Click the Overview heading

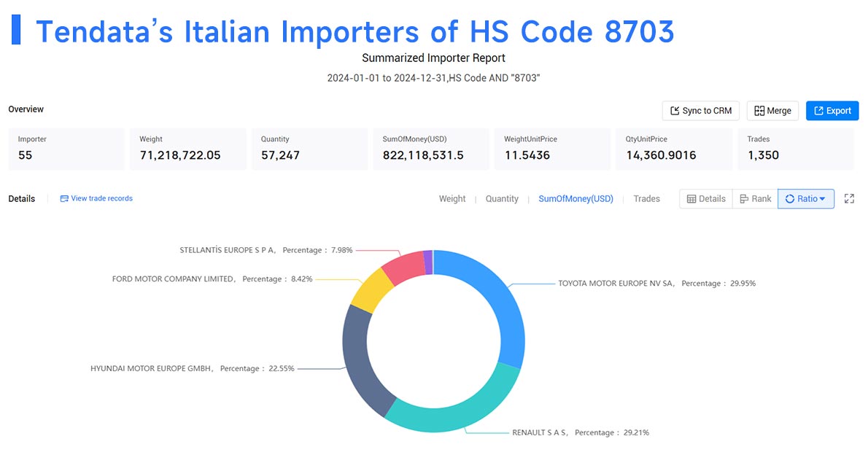coord(26,109)
